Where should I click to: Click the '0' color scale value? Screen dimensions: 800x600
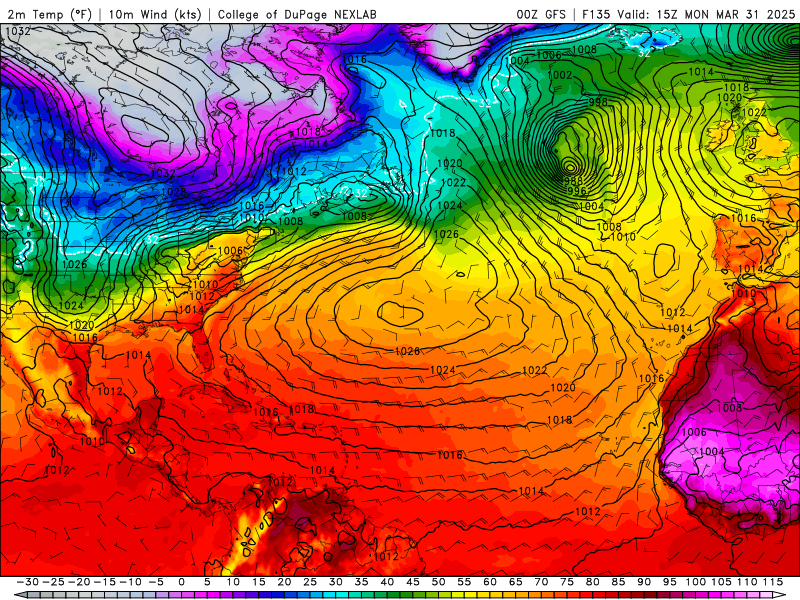pos(182,582)
